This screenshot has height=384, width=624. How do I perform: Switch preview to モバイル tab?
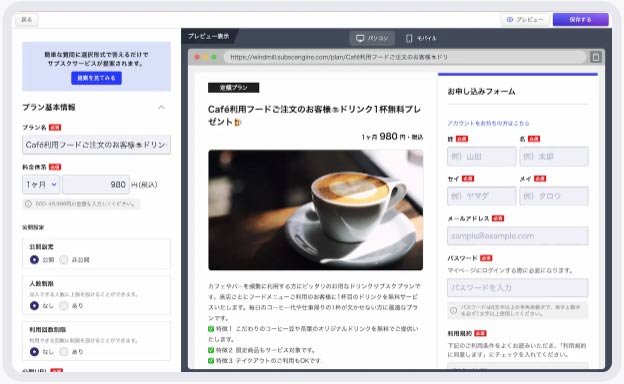[x=421, y=38]
